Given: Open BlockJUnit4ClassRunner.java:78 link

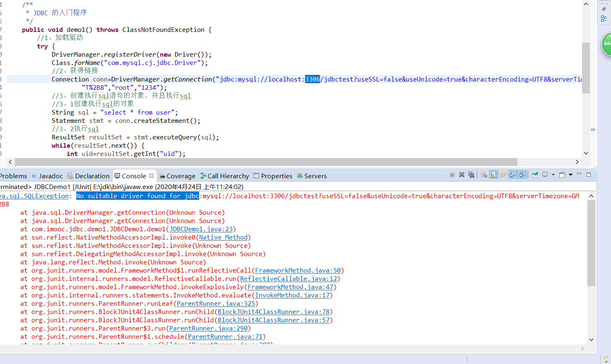Looking at the screenshot, I should (274, 312).
